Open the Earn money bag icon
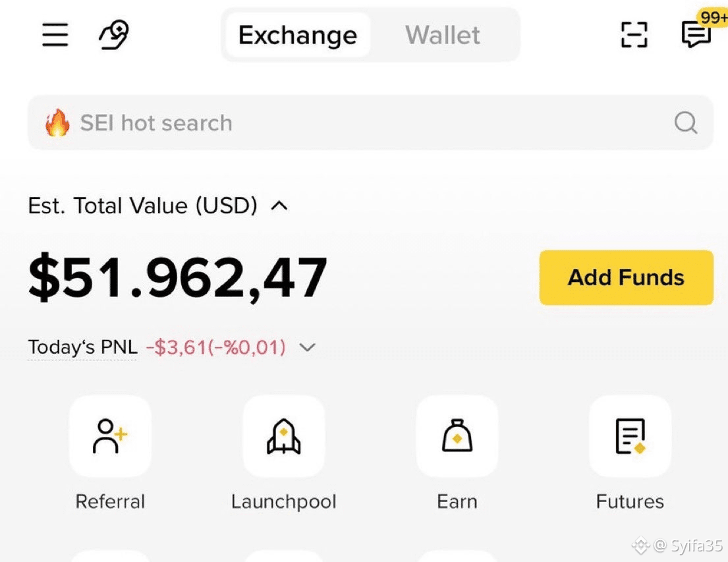 pos(457,436)
